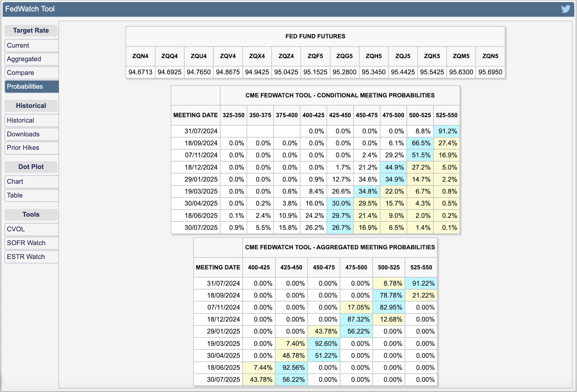
Task: Click the 30.0% conditional probability cell
Action: [340, 203]
